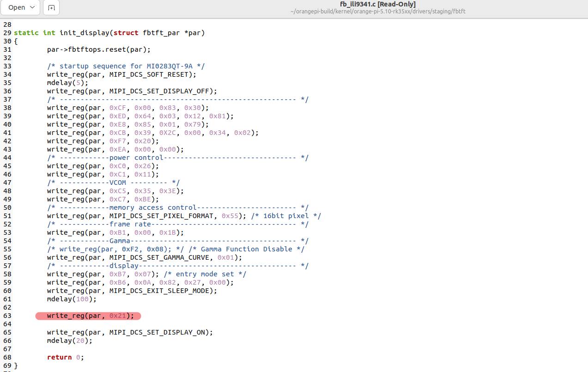Click the VCOM comment line
The width and height of the screenshot is (588, 372).
point(114,183)
